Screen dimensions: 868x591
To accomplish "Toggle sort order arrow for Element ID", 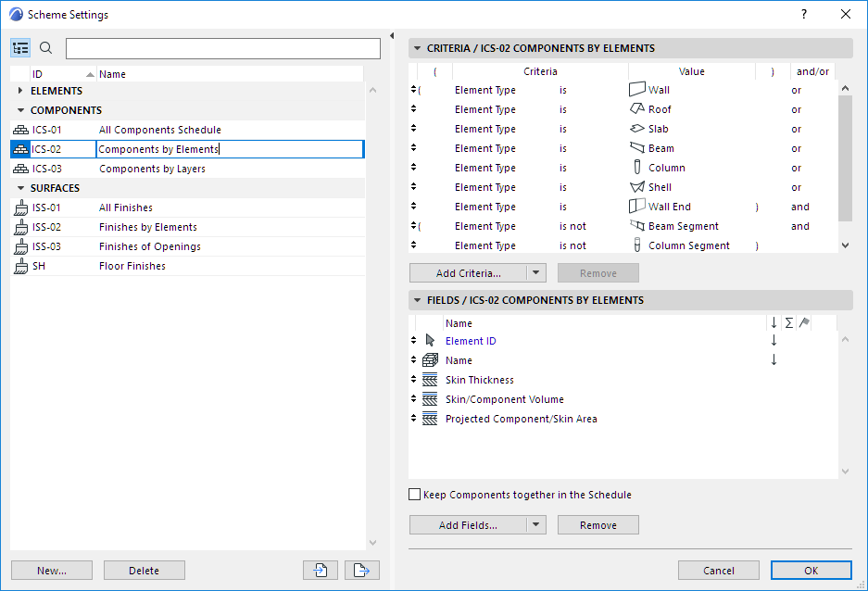I will (x=774, y=340).
